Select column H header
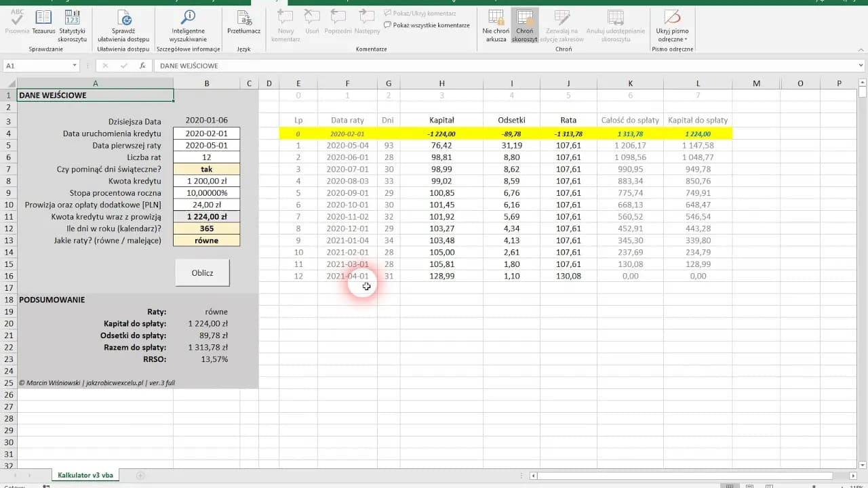 (x=441, y=83)
